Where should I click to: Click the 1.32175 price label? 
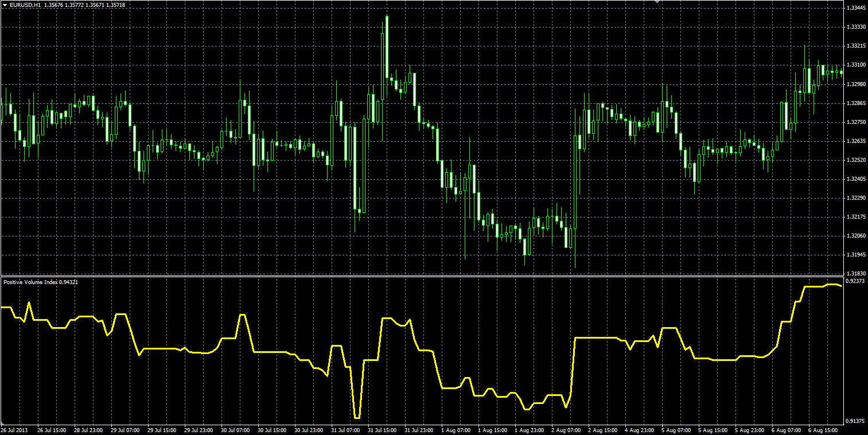tap(856, 217)
